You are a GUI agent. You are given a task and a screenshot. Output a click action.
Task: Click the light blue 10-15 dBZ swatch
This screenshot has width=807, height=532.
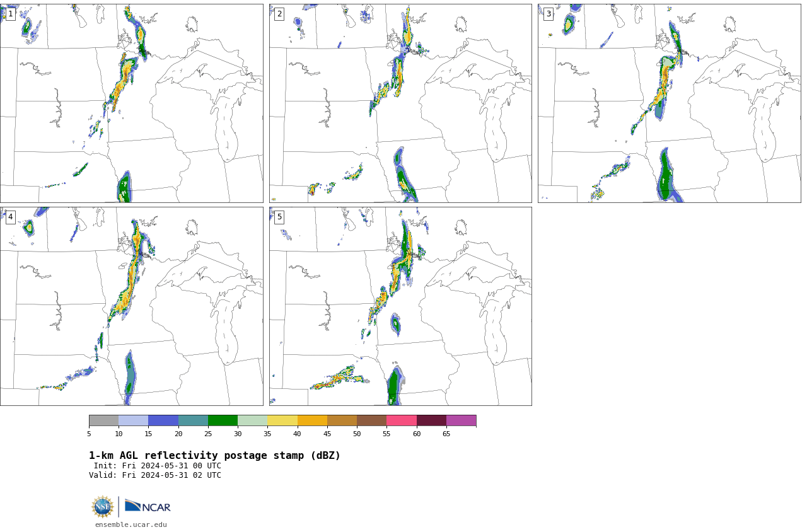click(x=134, y=420)
